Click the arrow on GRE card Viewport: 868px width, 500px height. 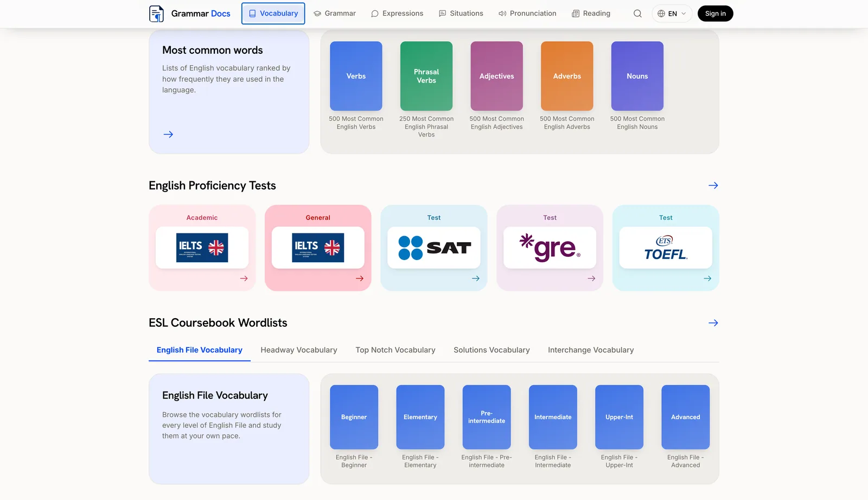pos(591,279)
